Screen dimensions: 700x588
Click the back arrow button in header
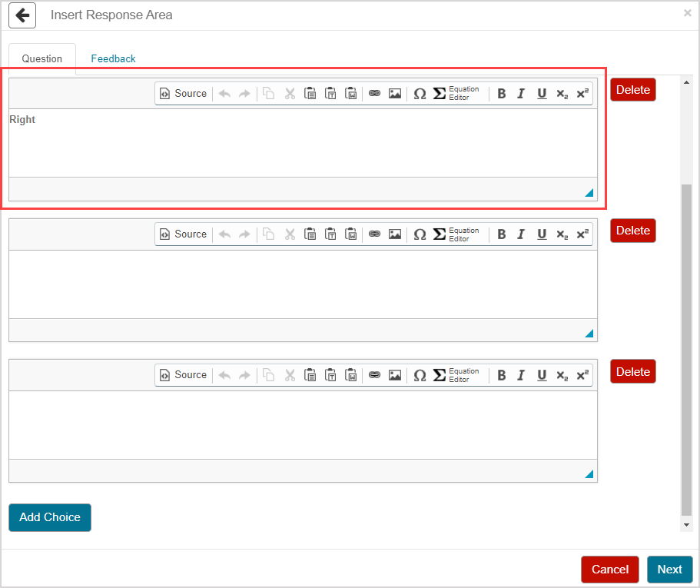coord(22,15)
